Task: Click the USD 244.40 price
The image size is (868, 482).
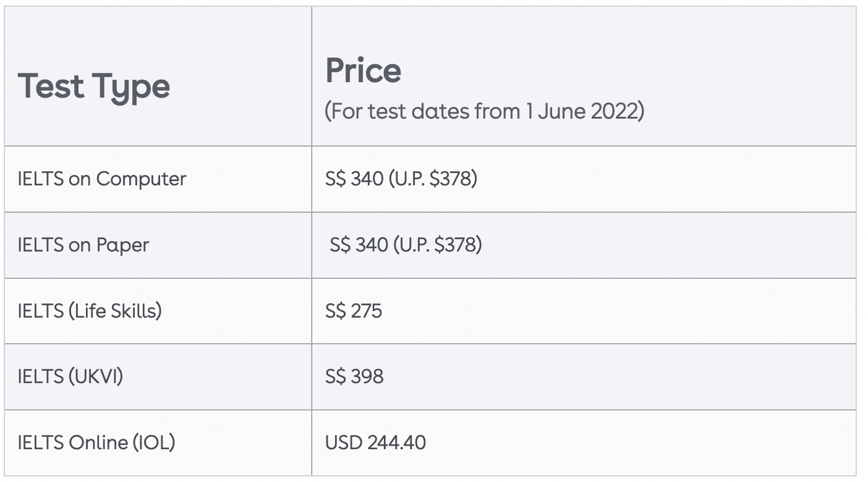Action: pyautogui.click(x=375, y=442)
